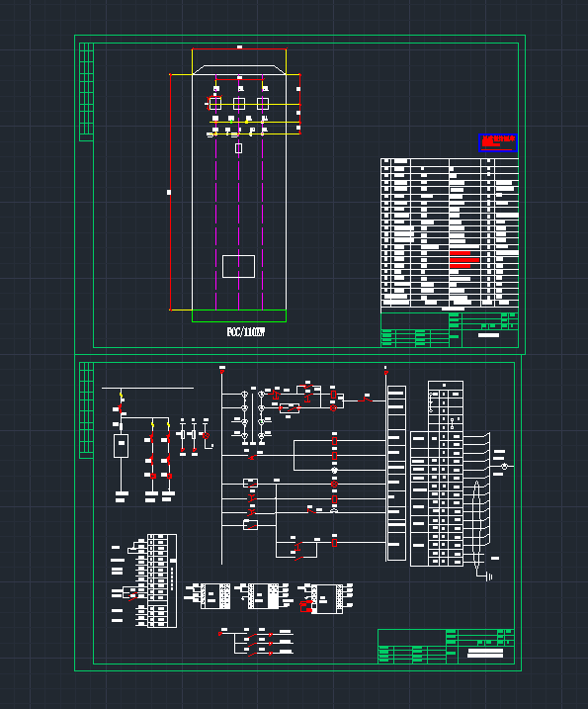Click the red highlighted rows in the parts table
This screenshot has height=709, width=588.
464,260
